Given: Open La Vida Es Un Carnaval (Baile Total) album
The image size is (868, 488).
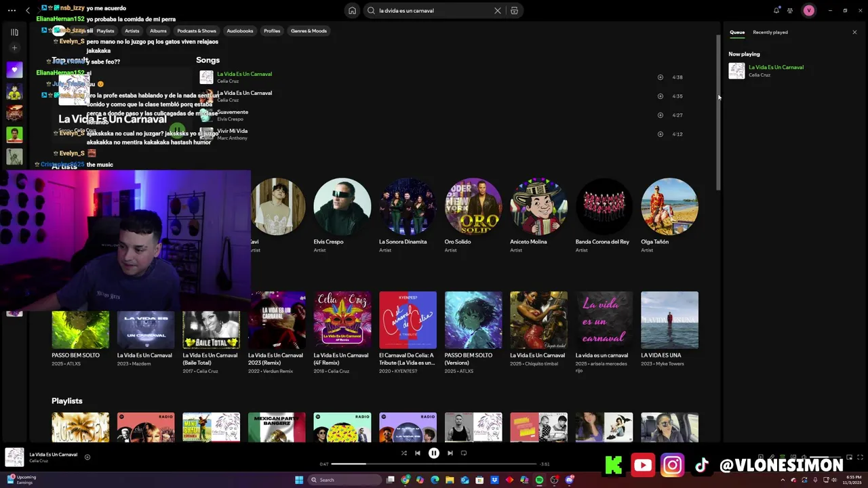Looking at the screenshot, I should tap(211, 332).
